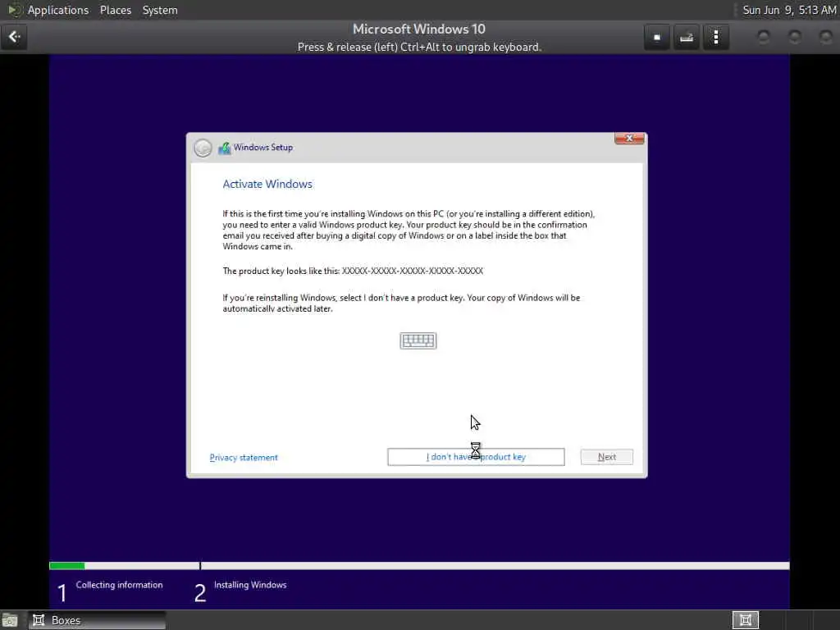
Task: Click the 'Installing Windows' step label
Action: tap(250, 585)
